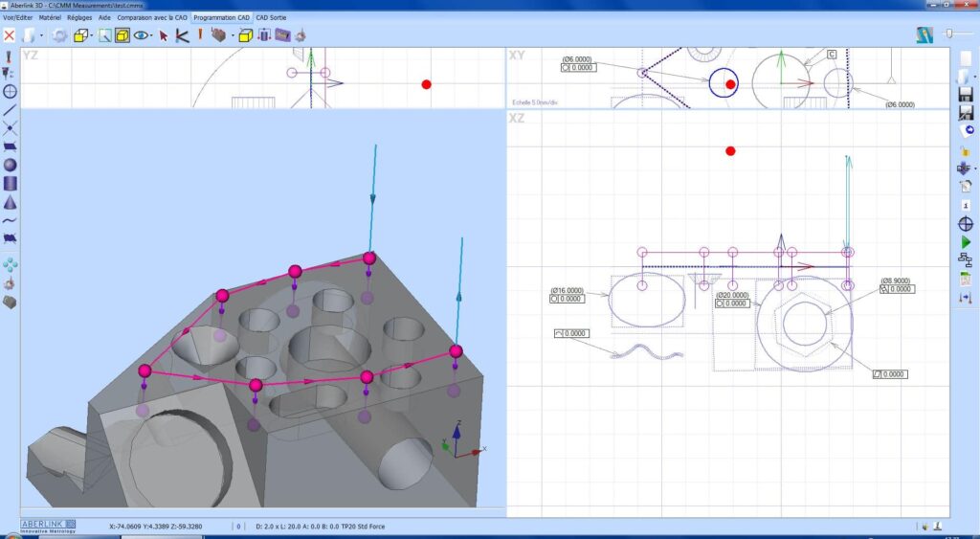Click the flowchart hierarchy icon
Image resolution: width=980 pixels, height=539 pixels.
[x=966, y=260]
